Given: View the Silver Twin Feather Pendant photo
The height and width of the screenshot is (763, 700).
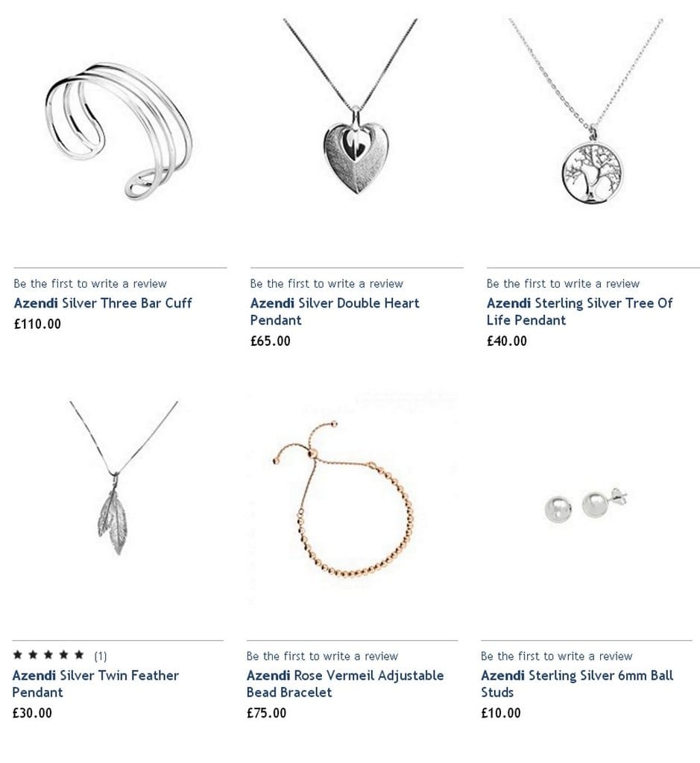Looking at the screenshot, I should pos(124,478).
